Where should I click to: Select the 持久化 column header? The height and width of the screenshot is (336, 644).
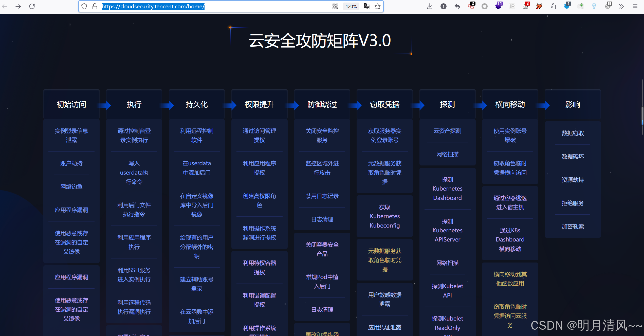[x=197, y=104]
